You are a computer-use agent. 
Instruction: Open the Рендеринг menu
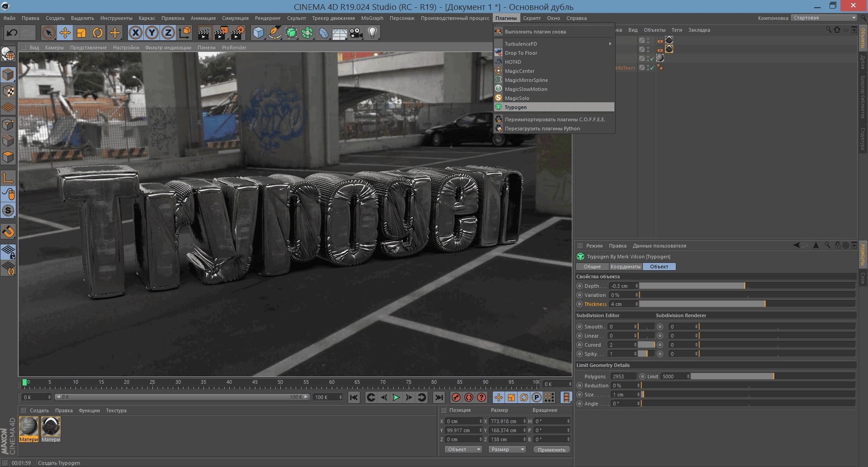[268, 18]
